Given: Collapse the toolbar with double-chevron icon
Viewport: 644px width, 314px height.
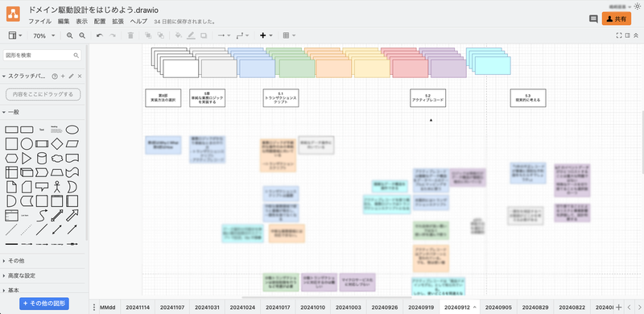Looking at the screenshot, I should click(636, 35).
